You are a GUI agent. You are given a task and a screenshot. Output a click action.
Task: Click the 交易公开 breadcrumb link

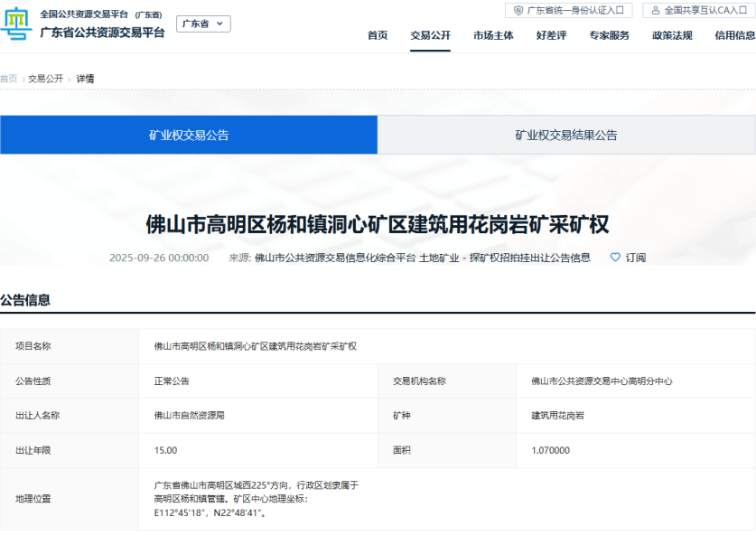[45, 79]
